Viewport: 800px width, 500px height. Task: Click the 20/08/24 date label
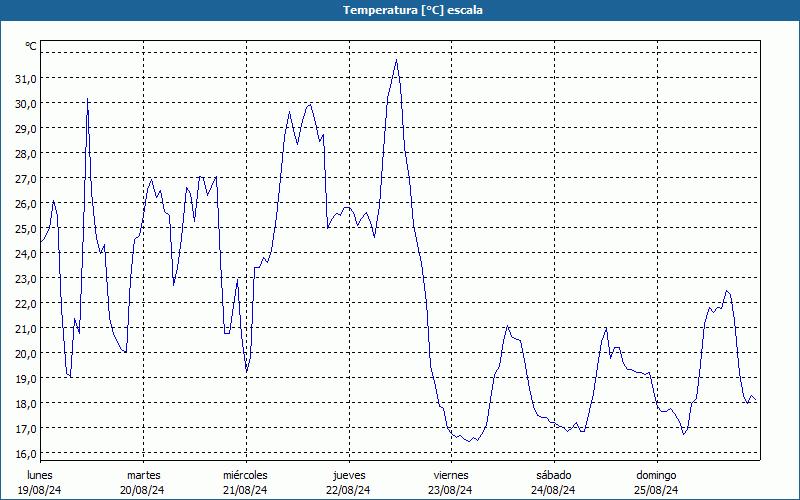tap(142, 490)
